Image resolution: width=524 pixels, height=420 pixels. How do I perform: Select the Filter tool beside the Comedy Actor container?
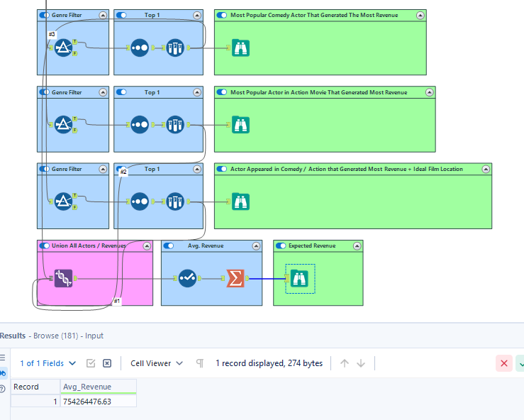tap(63, 48)
